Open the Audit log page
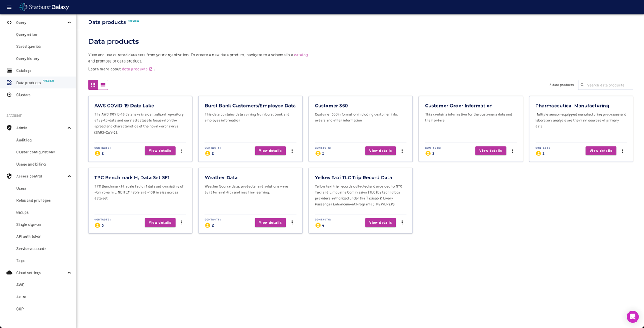Screen dimensions: 644x328 (x=24, y=140)
